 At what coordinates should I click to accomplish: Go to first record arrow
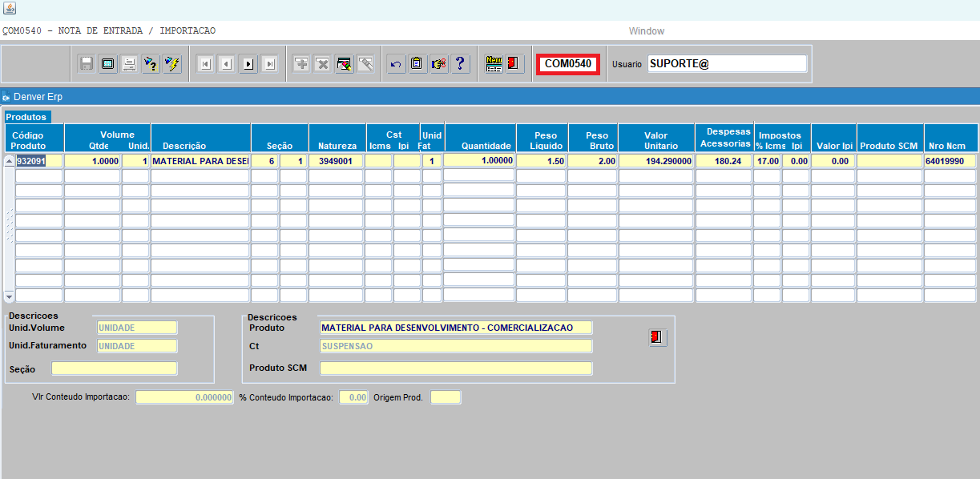tap(205, 64)
